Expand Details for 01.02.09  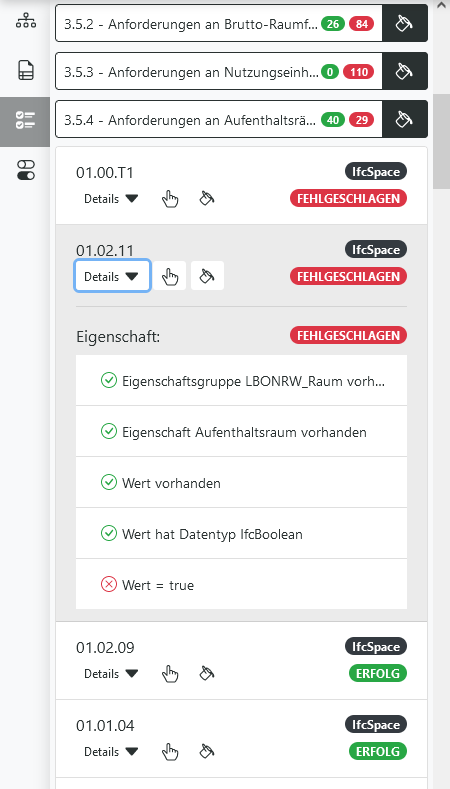[111, 673]
